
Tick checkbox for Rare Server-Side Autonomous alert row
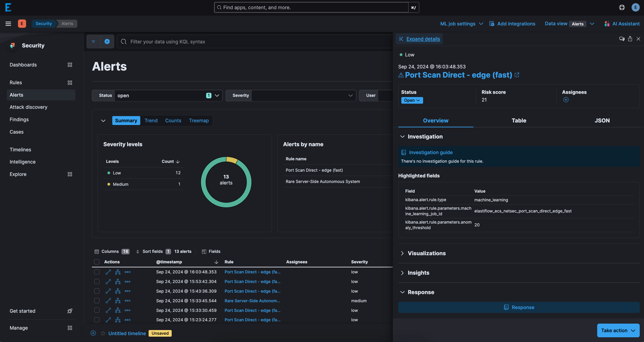pyautogui.click(x=97, y=301)
